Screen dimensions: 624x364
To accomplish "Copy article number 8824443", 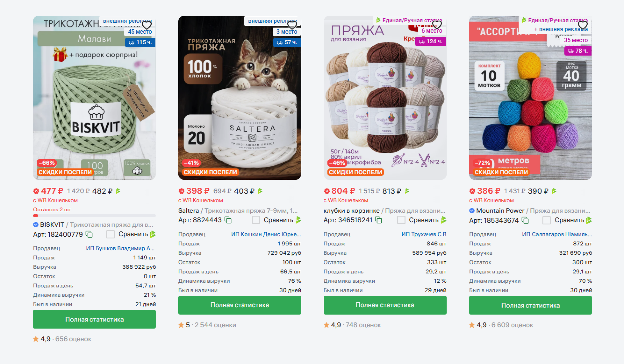I will tap(228, 220).
